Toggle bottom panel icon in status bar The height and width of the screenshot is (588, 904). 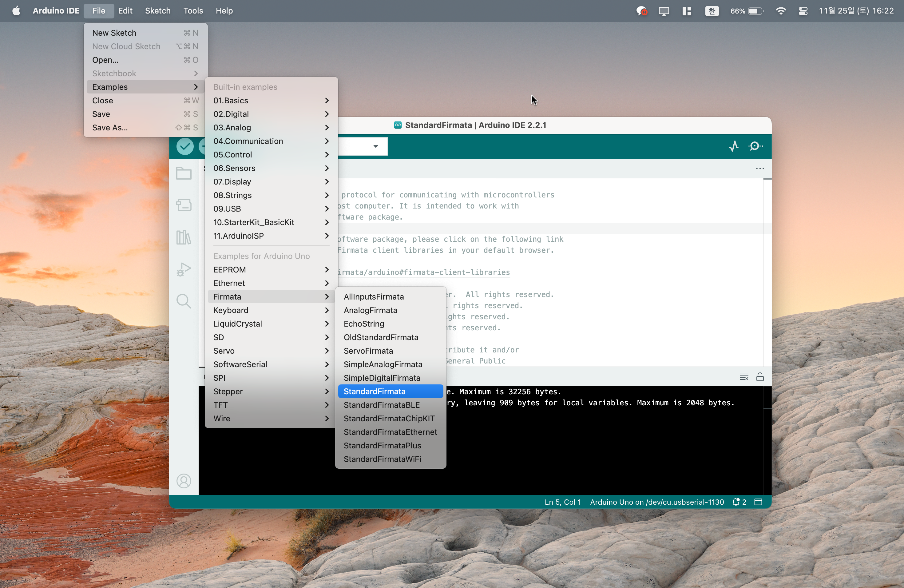coord(758,502)
